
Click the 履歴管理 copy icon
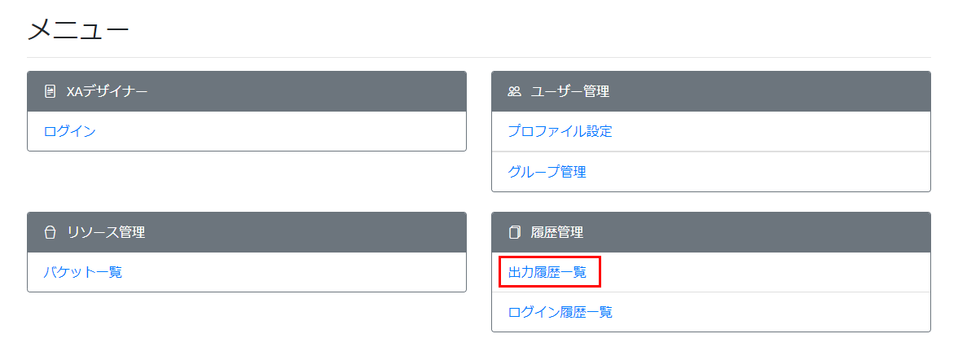click(x=514, y=233)
